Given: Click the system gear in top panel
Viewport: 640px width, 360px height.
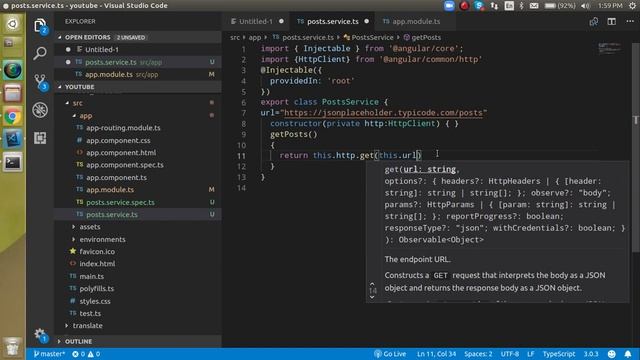Looking at the screenshot, I should [632, 6].
